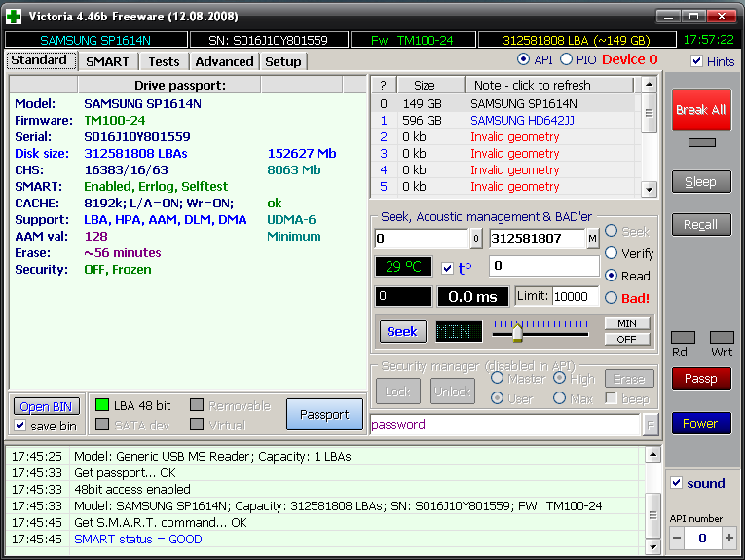The width and height of the screenshot is (745, 560).
Task: Click the 'Note - click to refresh' header
Action: coord(550,85)
